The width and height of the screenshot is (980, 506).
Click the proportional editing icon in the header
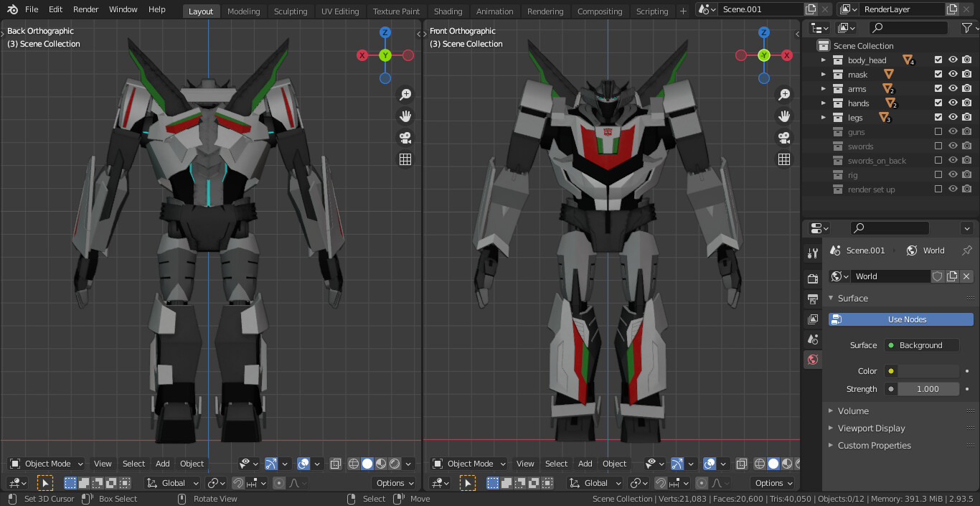(x=279, y=482)
